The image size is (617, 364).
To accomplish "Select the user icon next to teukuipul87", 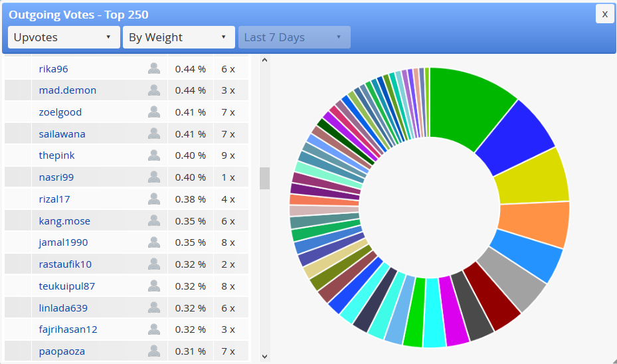I will [x=154, y=286].
